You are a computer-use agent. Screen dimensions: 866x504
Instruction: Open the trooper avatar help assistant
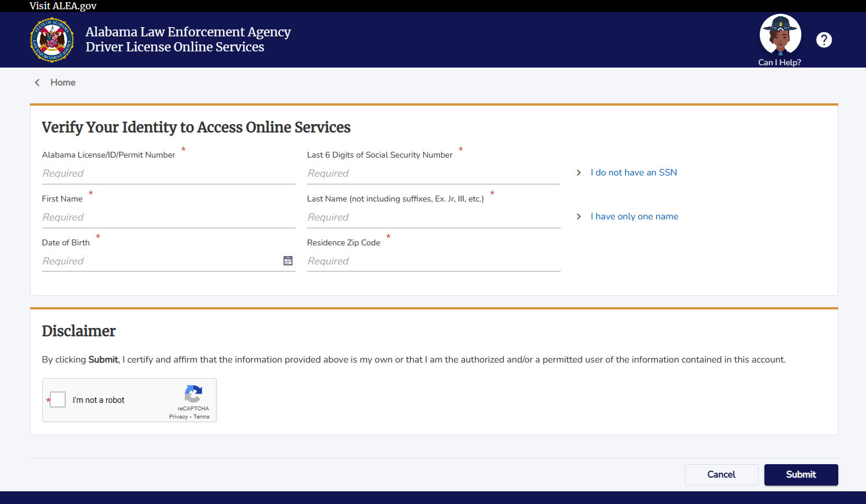pos(780,35)
